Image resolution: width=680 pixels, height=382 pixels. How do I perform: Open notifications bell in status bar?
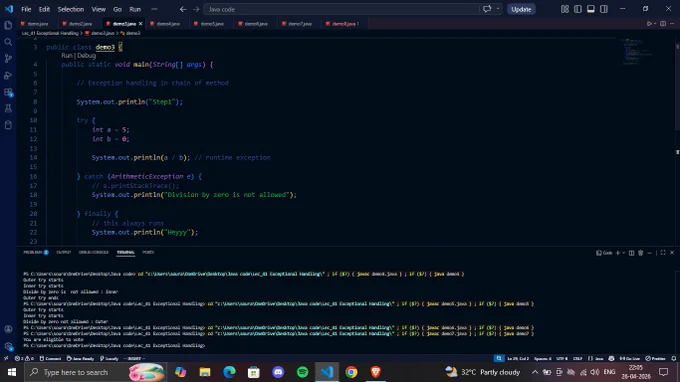(x=673, y=359)
